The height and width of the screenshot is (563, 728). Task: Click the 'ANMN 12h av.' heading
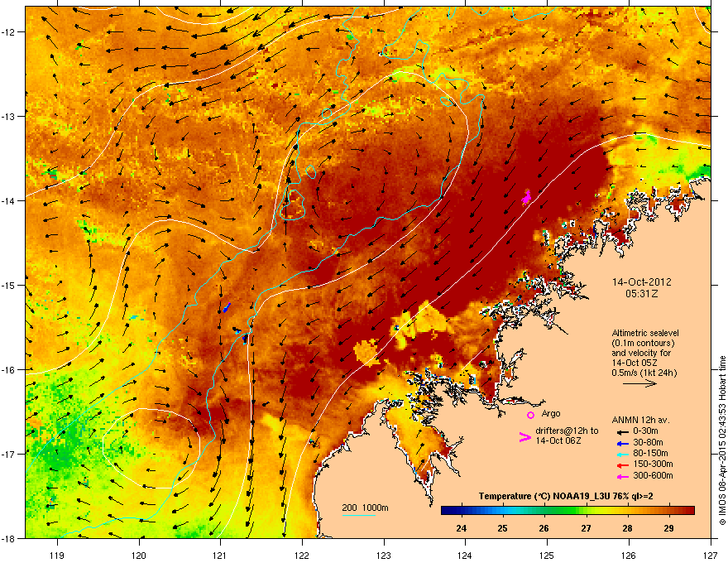tap(640, 420)
